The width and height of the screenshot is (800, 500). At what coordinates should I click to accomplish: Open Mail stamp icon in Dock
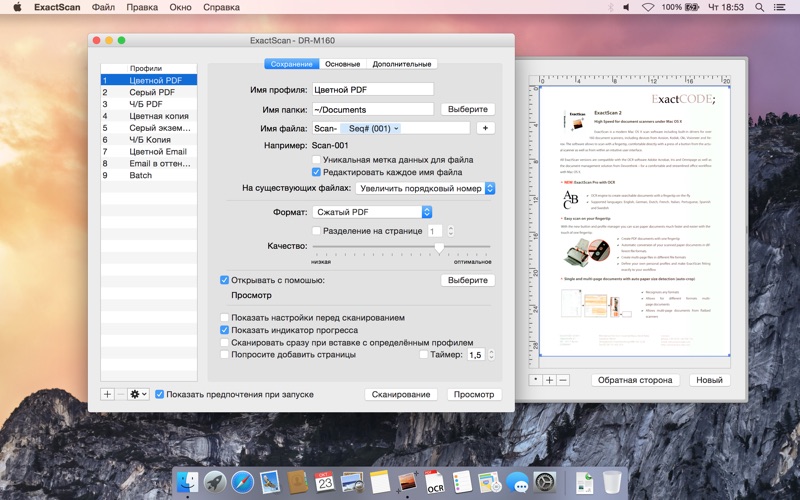(270, 482)
